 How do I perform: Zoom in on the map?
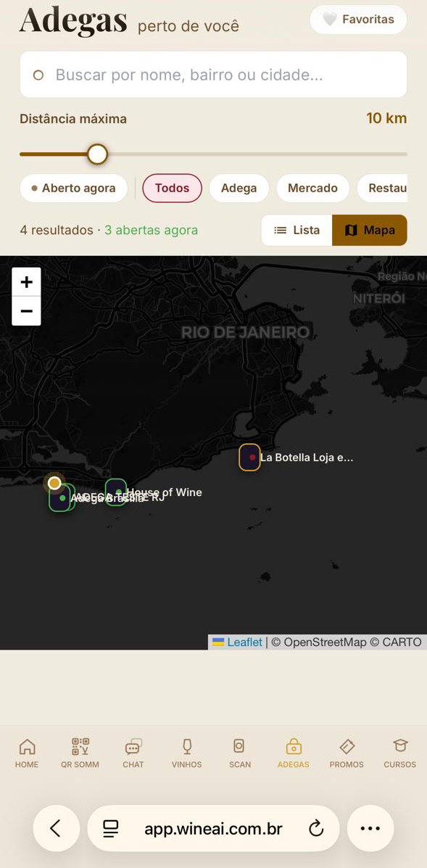27,282
